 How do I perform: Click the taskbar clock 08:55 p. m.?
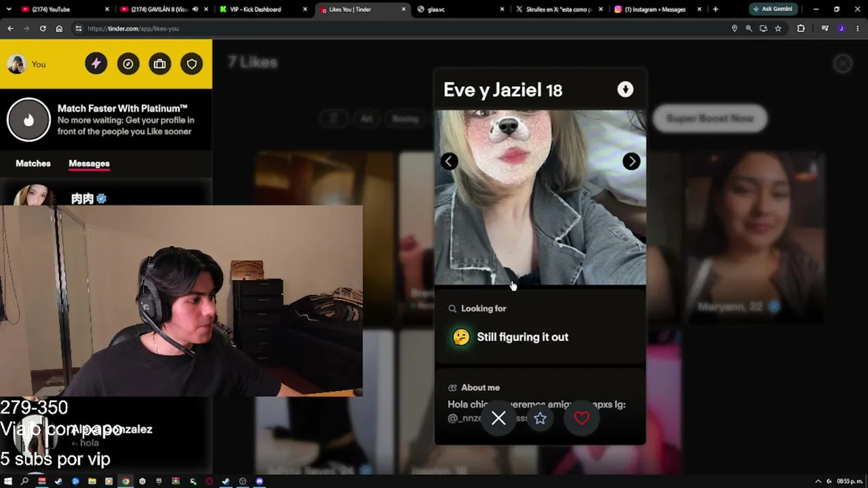pyautogui.click(x=850, y=481)
